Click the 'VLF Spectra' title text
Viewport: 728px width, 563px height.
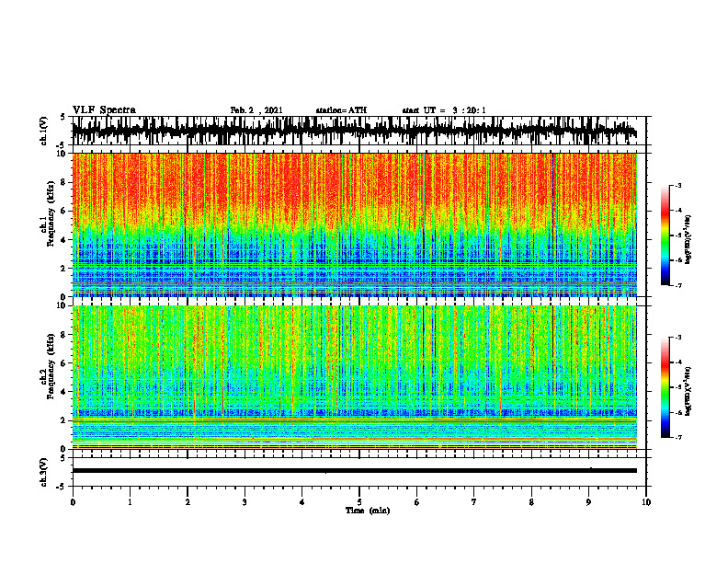click(x=104, y=110)
